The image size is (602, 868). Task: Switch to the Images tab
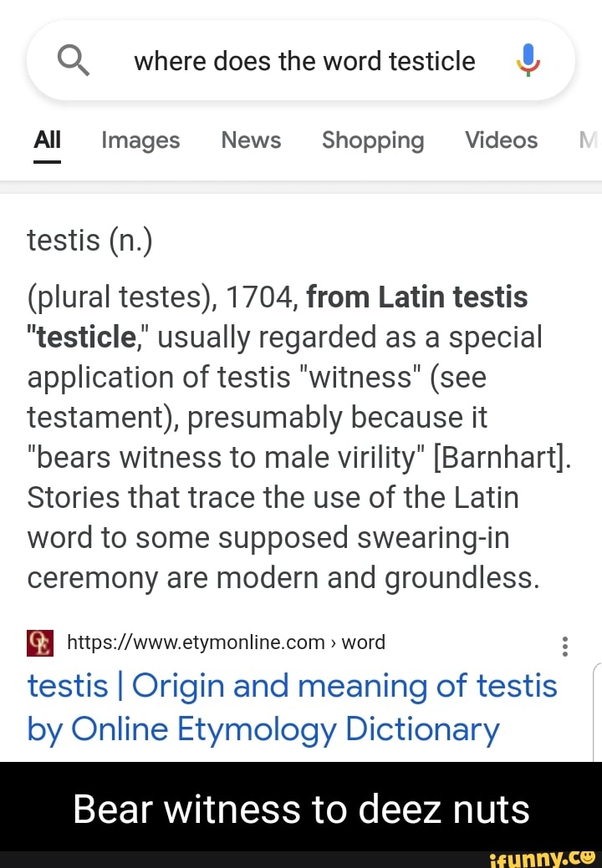[x=140, y=140]
